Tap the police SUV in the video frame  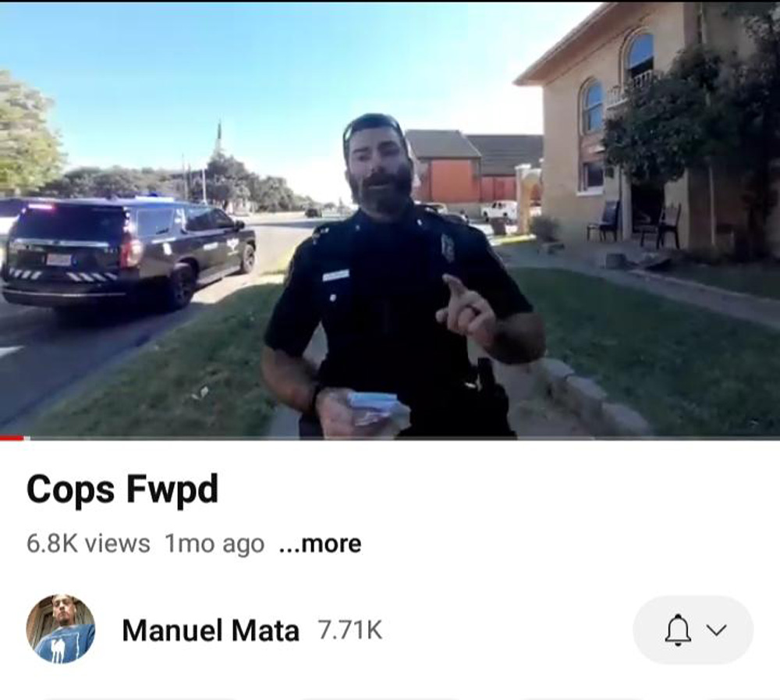point(129,252)
